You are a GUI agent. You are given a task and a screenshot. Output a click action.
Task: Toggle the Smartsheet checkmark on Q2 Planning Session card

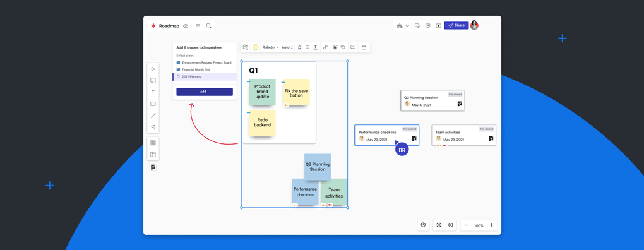coord(460,104)
